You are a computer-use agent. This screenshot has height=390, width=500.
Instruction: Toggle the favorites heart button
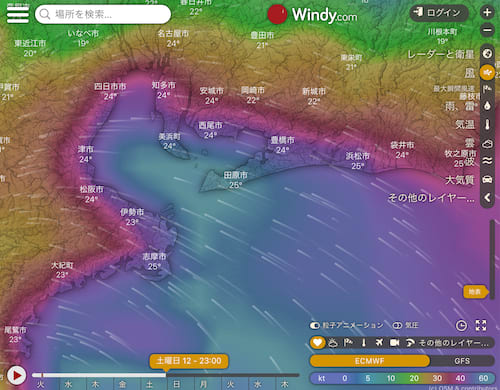(317, 343)
